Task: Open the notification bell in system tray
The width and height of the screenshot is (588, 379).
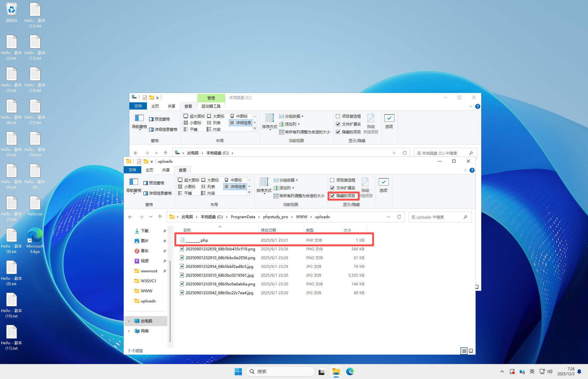Action: 579,371
